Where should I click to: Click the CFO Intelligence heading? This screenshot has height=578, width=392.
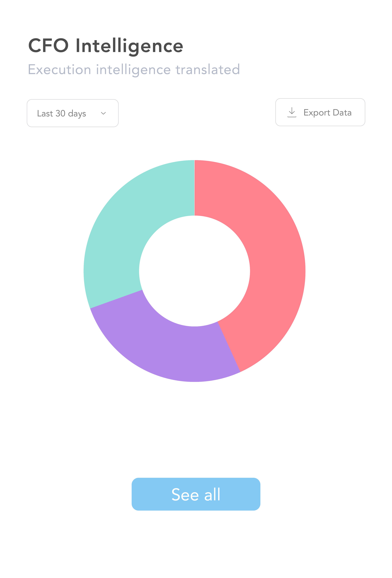tap(106, 46)
